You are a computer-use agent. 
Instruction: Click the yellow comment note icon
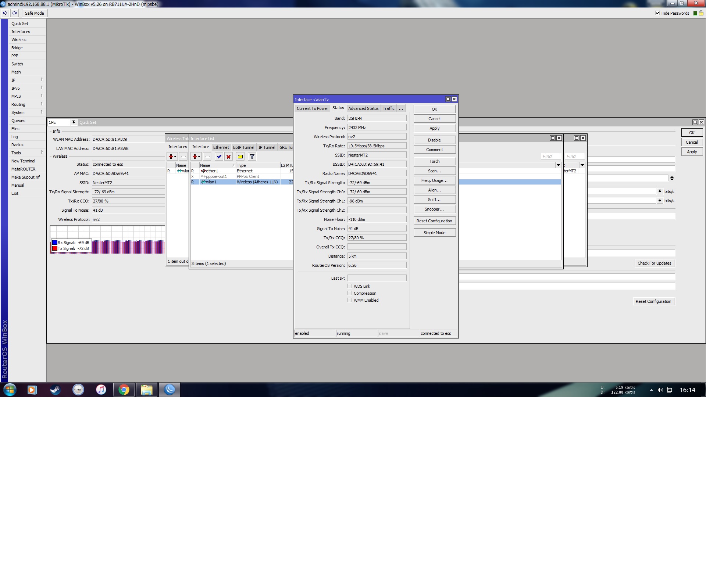(240, 157)
